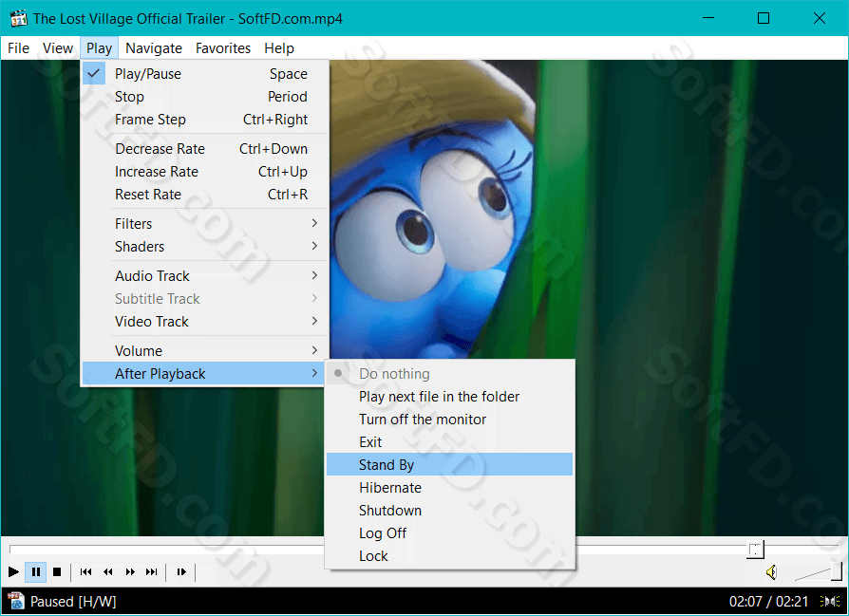Image resolution: width=849 pixels, height=616 pixels.
Task: Click the MPC icon in the status bar
Action: [15, 601]
